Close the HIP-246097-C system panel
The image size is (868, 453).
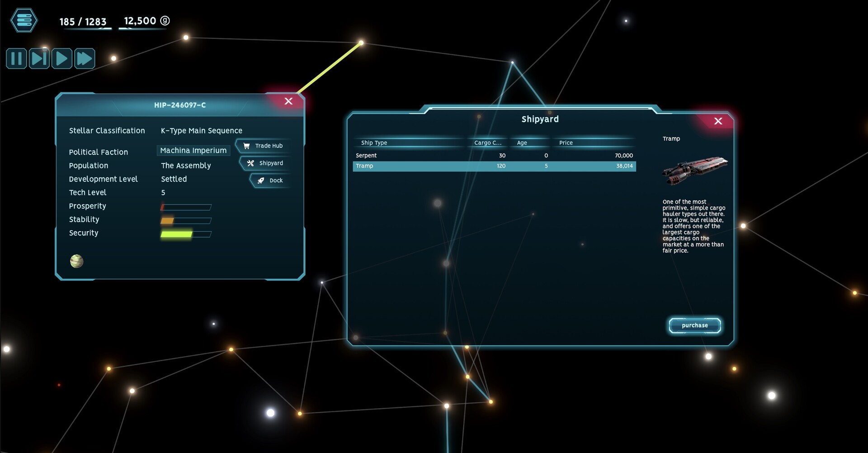tap(288, 101)
